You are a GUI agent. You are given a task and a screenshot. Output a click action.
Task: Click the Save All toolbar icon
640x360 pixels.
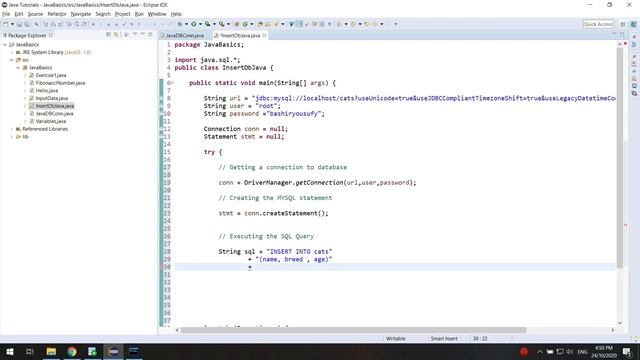tap(27, 24)
